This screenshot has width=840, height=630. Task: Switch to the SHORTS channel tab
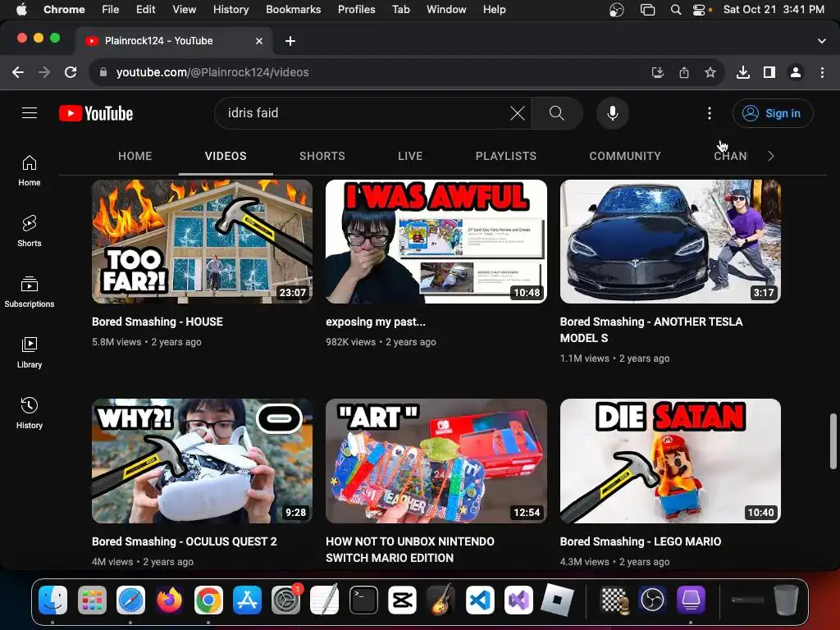pos(322,156)
